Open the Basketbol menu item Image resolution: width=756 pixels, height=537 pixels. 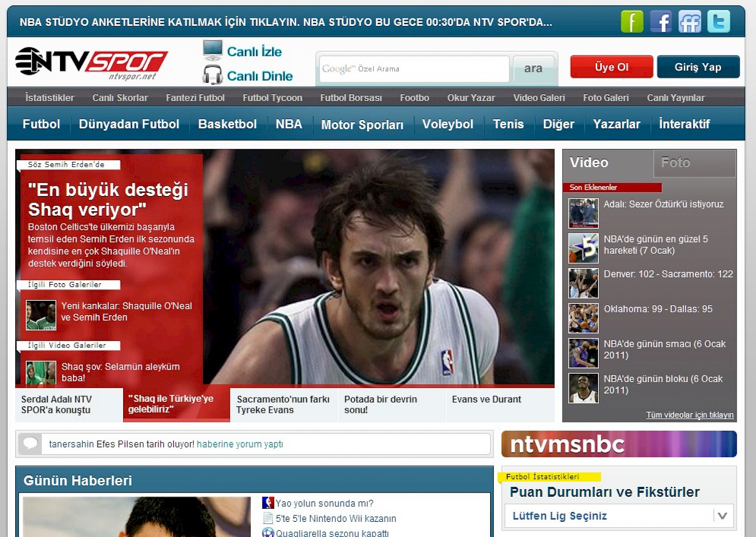click(x=227, y=124)
